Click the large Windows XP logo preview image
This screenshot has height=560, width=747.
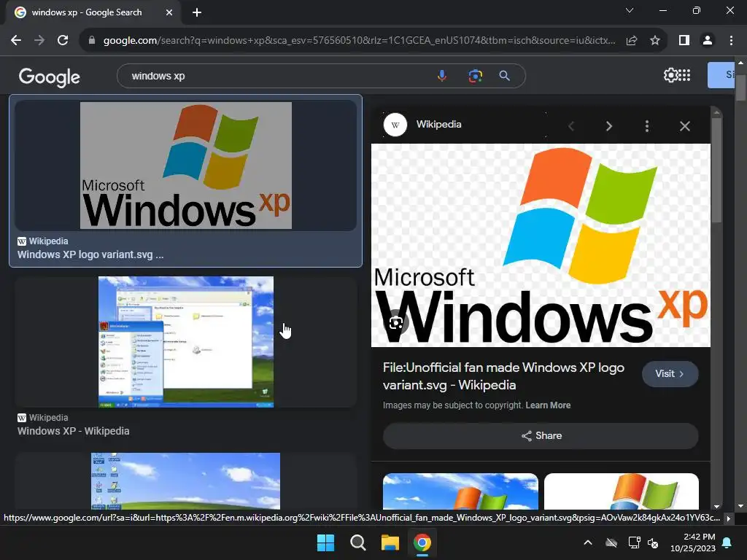(x=541, y=245)
